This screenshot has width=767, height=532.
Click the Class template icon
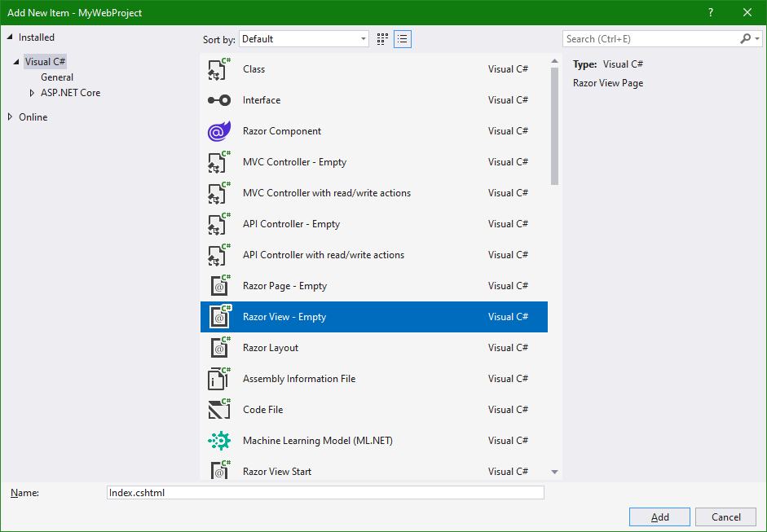click(x=218, y=69)
